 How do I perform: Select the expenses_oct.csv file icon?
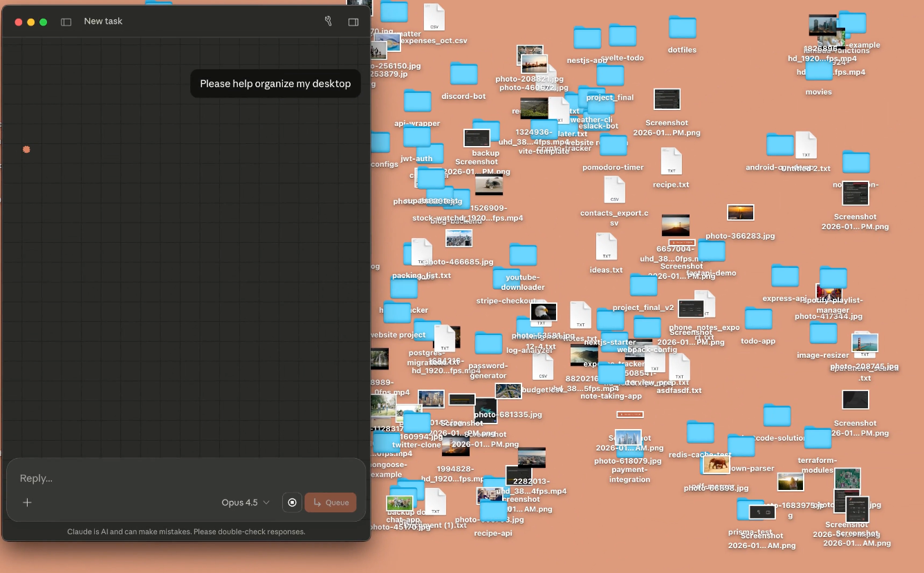[x=434, y=18]
